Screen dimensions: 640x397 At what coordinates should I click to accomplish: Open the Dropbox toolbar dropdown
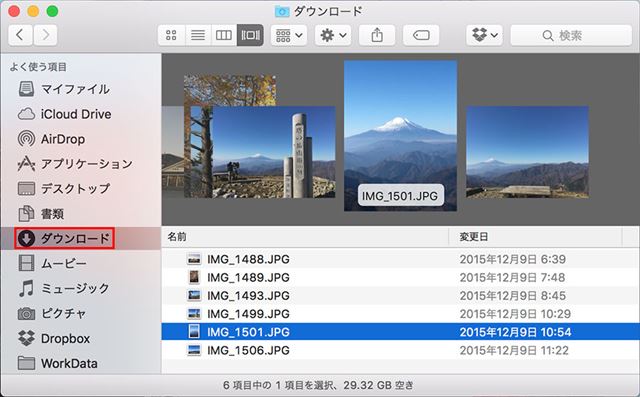484,35
